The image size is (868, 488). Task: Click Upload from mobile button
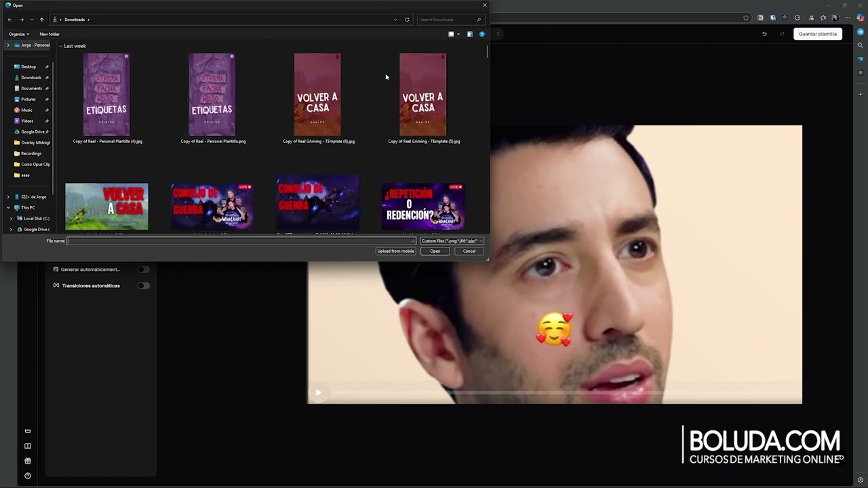[395, 251]
